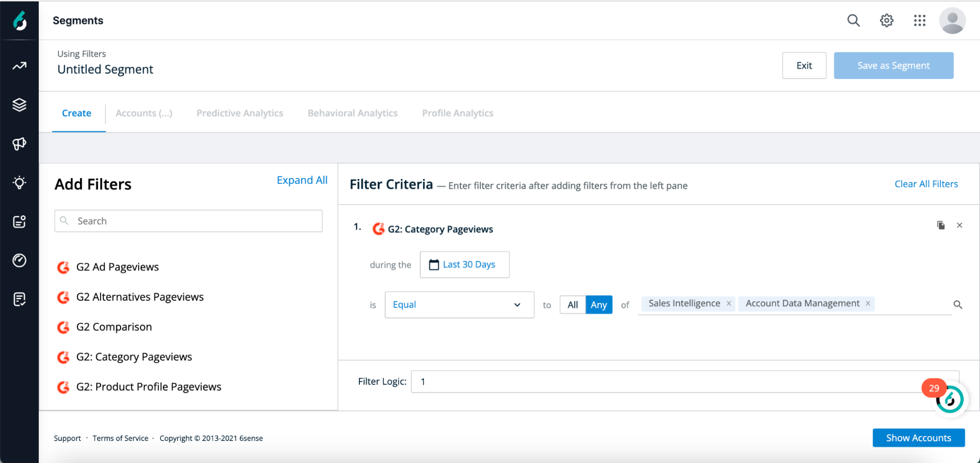Click the lightbulb insights sidebar icon
The width and height of the screenshot is (980, 463).
[x=19, y=183]
